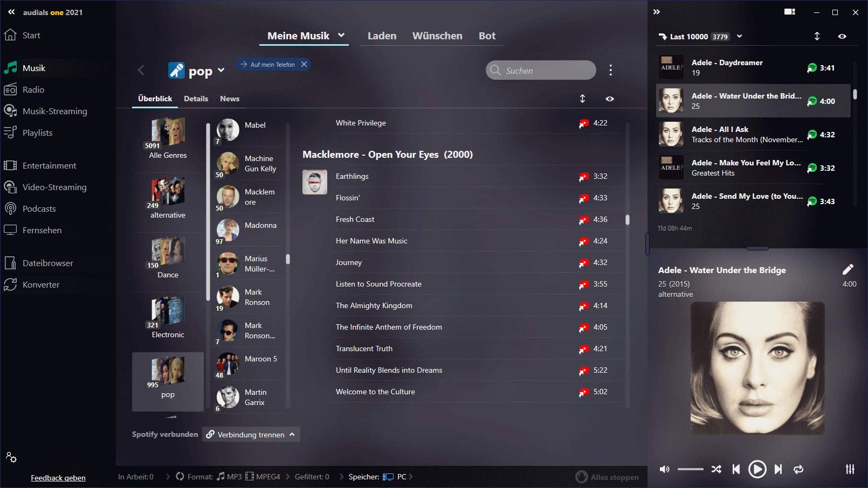The width and height of the screenshot is (868, 488).
Task: Mute the player volume
Action: click(665, 469)
